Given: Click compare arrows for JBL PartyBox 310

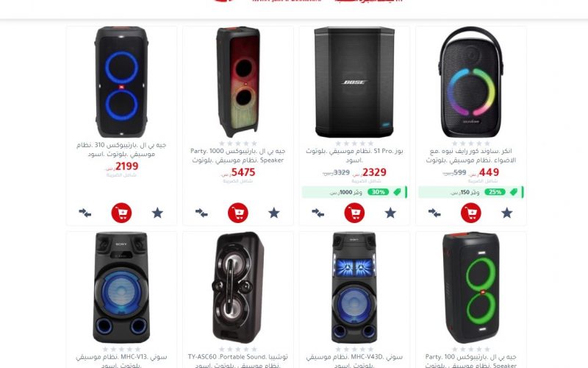Looking at the screenshot, I should click(85, 213).
